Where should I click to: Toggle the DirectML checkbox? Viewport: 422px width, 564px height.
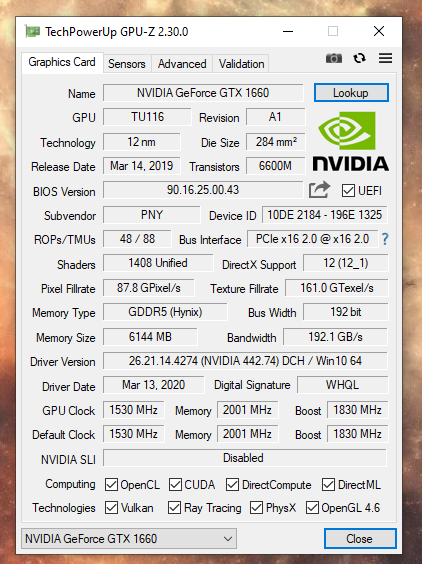point(328,485)
